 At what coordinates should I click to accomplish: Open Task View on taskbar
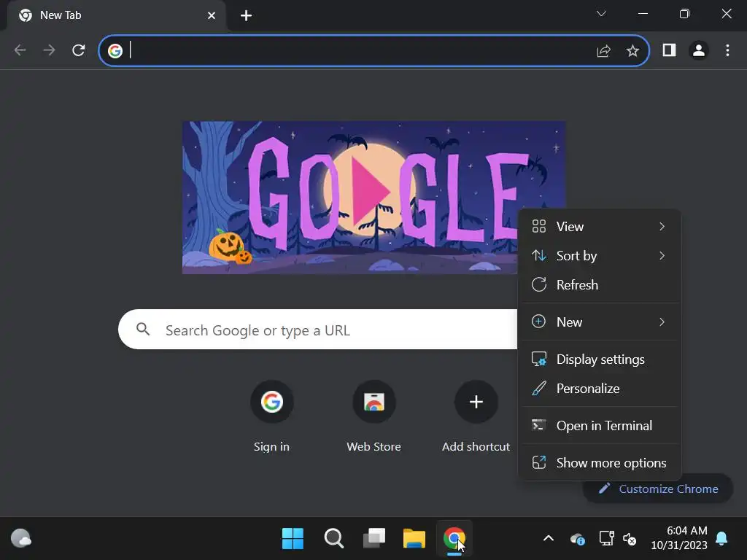374,539
